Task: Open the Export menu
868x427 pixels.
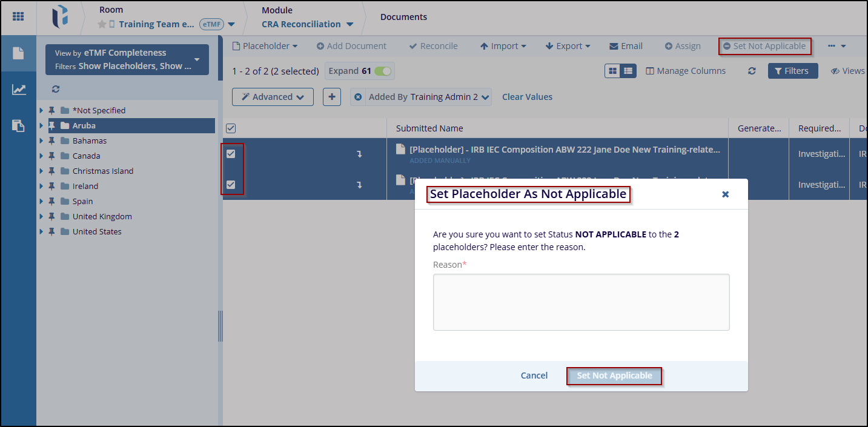Action: (x=568, y=46)
